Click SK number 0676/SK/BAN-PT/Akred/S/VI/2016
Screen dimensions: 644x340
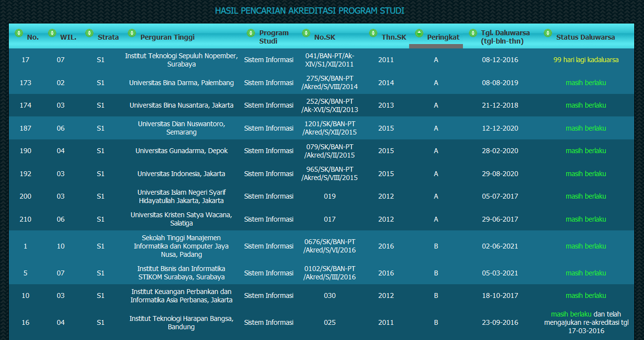[330, 246]
